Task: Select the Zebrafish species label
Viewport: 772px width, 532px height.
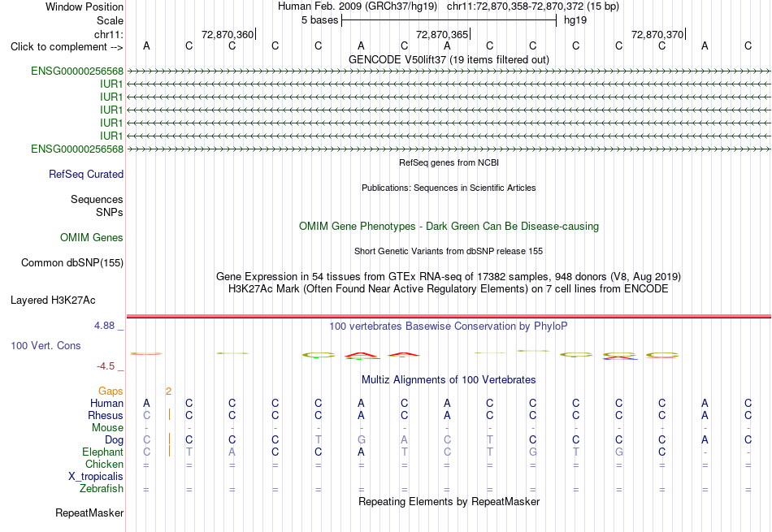Action: (x=102, y=489)
